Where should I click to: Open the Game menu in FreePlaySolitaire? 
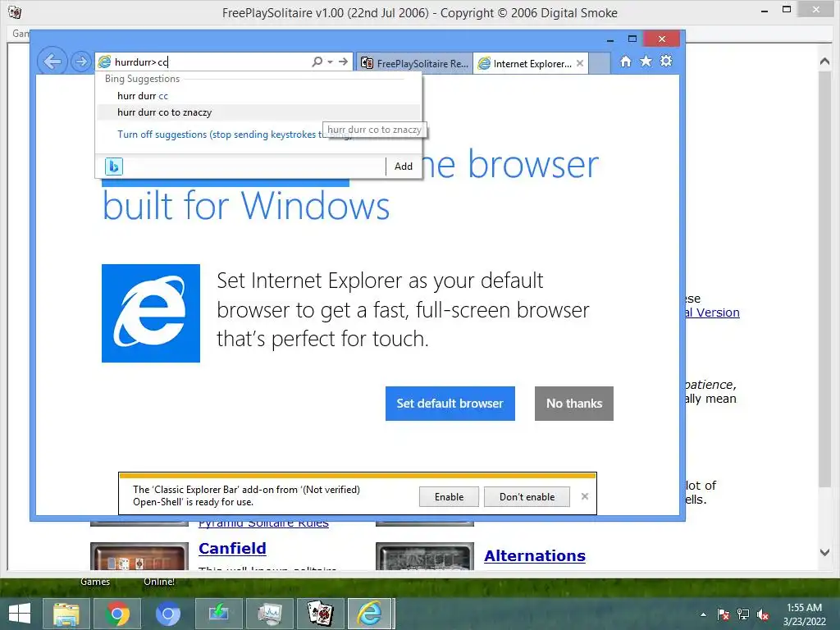point(21,33)
